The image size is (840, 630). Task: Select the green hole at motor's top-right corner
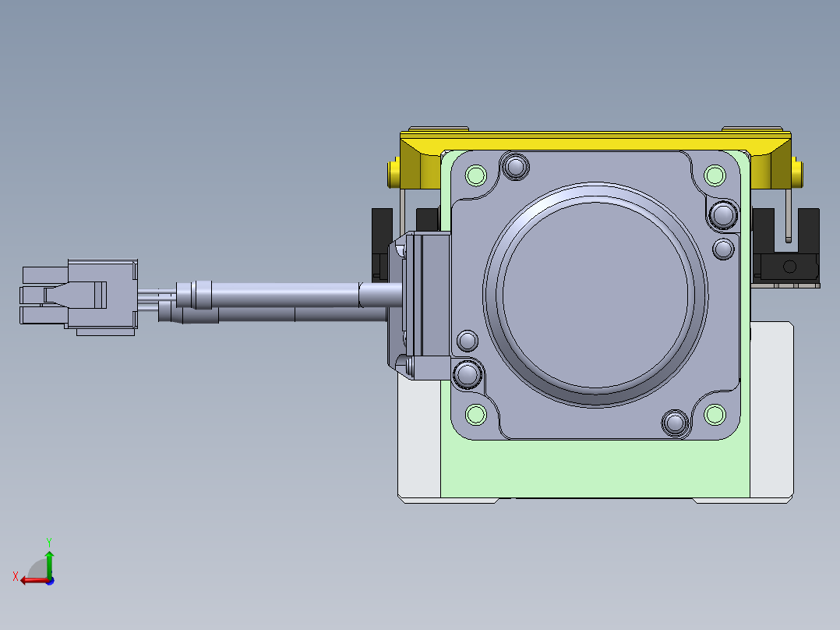[715, 175]
